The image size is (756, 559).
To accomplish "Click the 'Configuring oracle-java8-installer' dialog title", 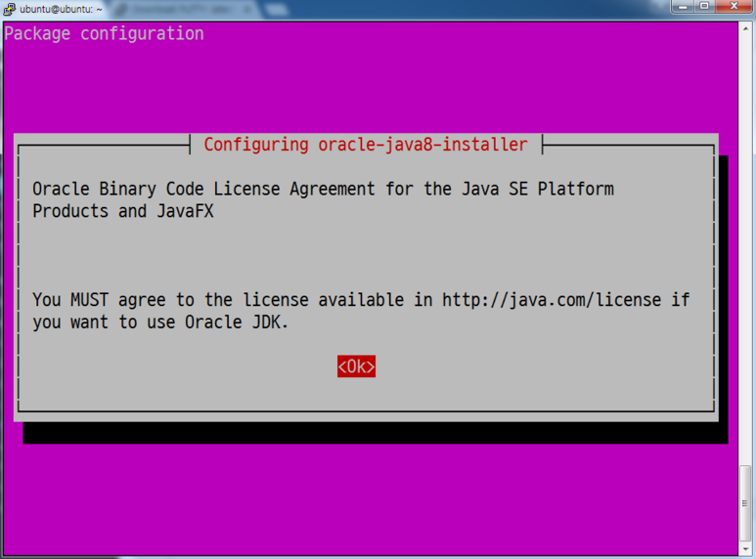I will point(366,145).
